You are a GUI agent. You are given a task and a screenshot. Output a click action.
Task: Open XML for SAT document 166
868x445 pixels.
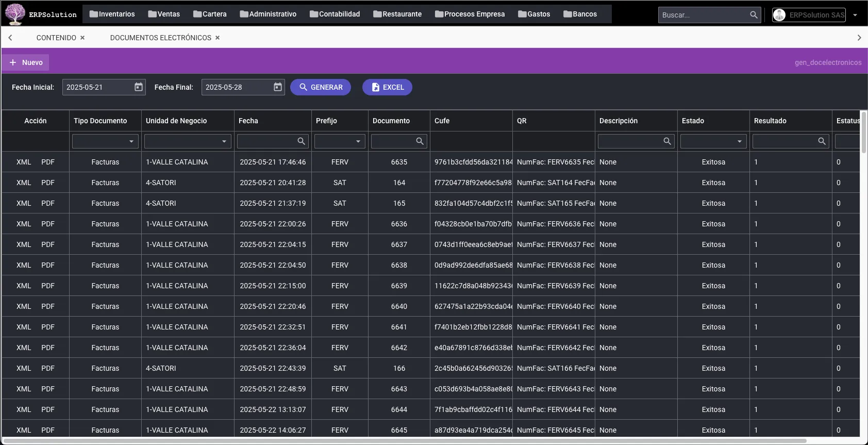click(x=24, y=368)
